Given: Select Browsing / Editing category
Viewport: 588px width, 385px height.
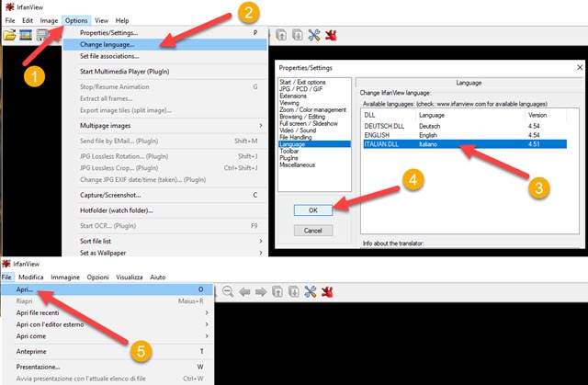Looking at the screenshot, I should 302,117.
